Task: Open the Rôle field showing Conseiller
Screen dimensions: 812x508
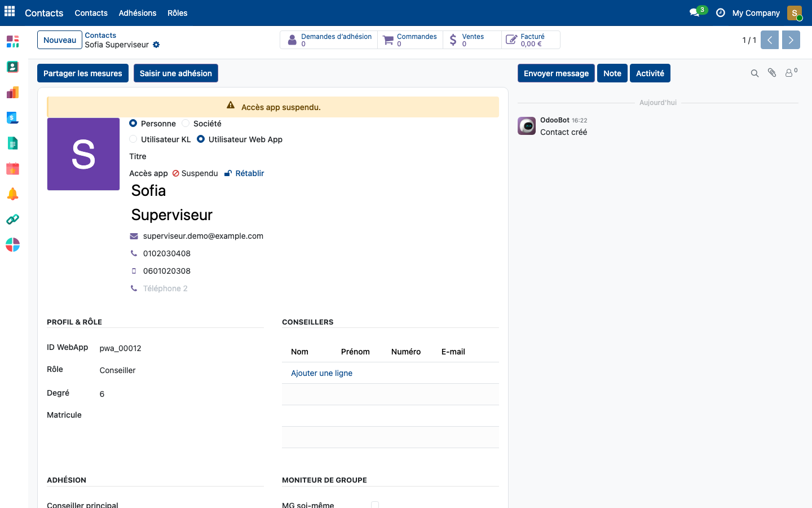Action: pyautogui.click(x=181, y=370)
